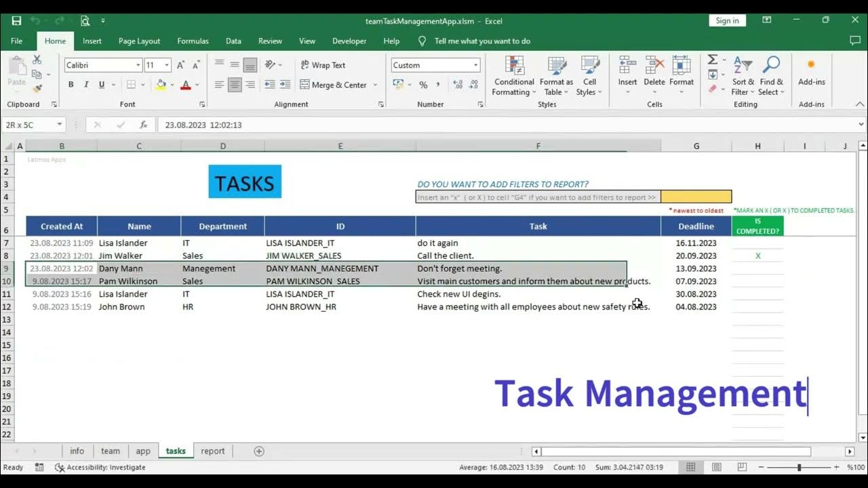The image size is (868, 488).
Task: Open Conditional Formatting menu
Action: point(514,77)
